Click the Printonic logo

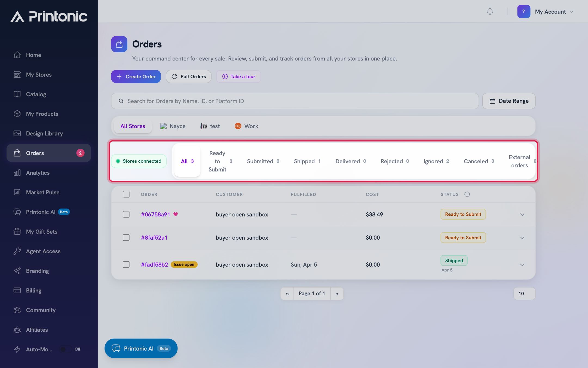tap(49, 16)
